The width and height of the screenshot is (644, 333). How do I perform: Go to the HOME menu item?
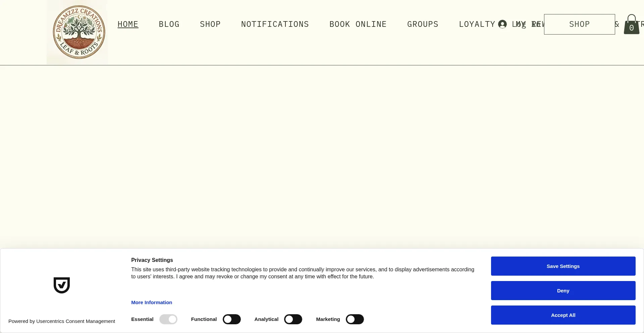128,24
